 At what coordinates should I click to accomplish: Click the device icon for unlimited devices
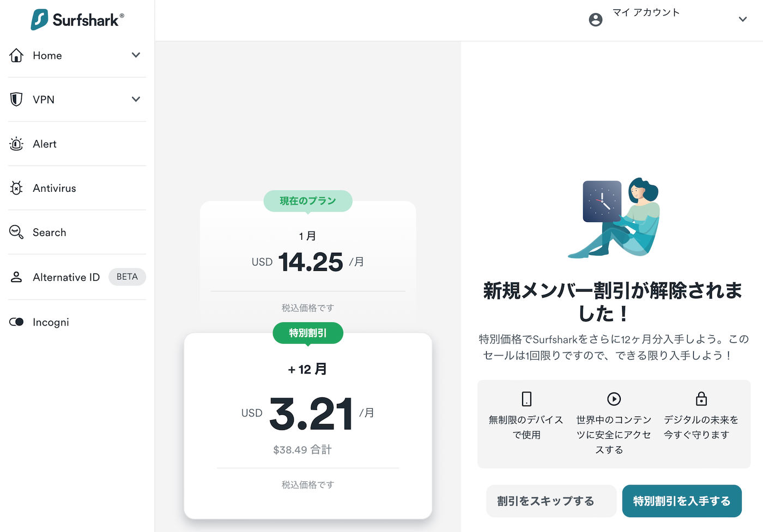(526, 399)
